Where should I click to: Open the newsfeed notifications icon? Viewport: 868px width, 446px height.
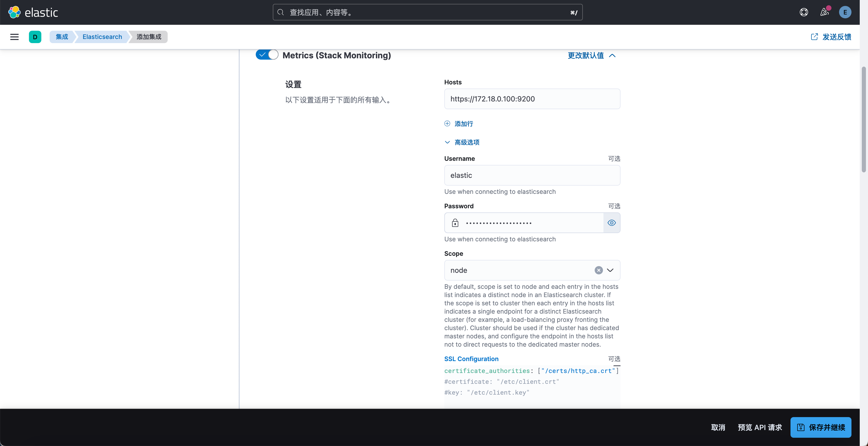824,12
